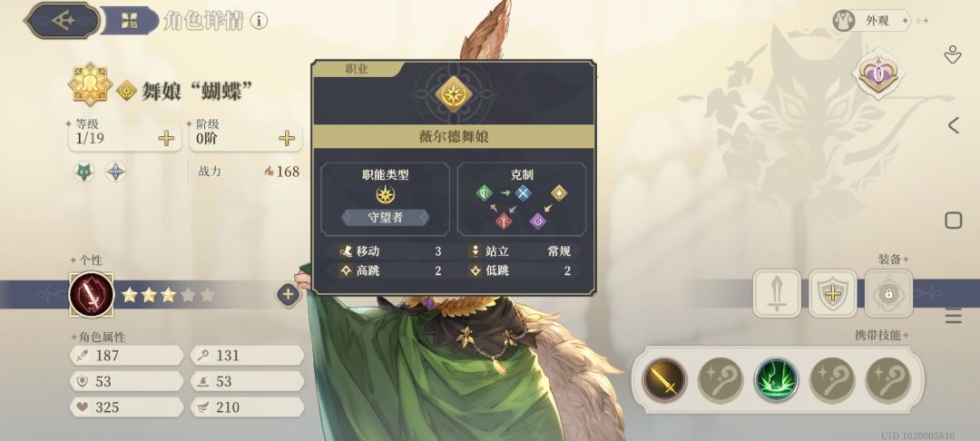Open the 角色详情 info icon
Viewport: 980px width, 441px height.
(x=259, y=21)
